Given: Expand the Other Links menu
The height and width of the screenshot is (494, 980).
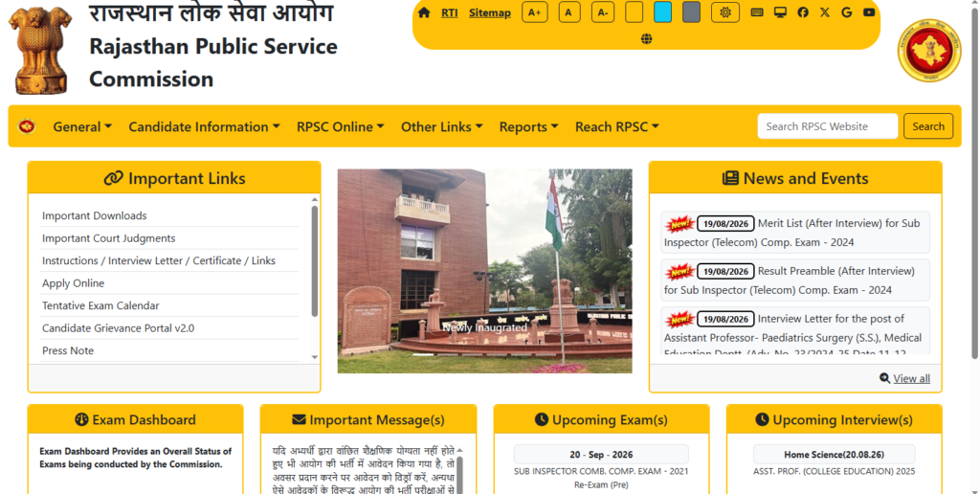Looking at the screenshot, I should point(442,126).
